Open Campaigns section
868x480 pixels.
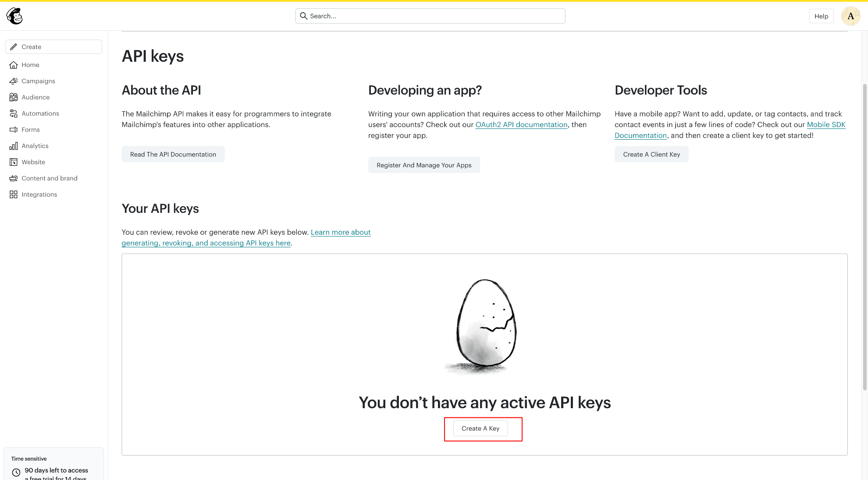point(38,81)
